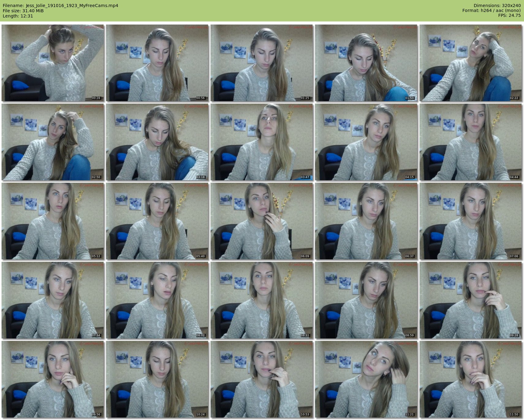Select the "FPS: 24.75" value
The width and height of the screenshot is (524, 420).
(x=509, y=16)
